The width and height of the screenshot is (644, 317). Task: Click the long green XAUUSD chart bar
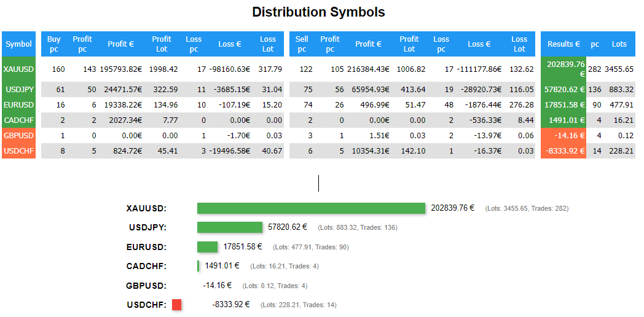coord(311,208)
